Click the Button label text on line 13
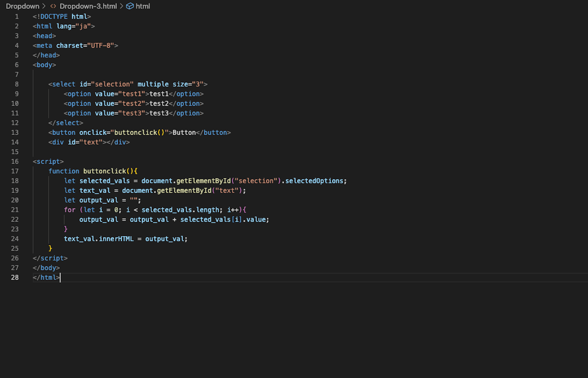Image resolution: width=588 pixels, height=378 pixels. coord(184,132)
